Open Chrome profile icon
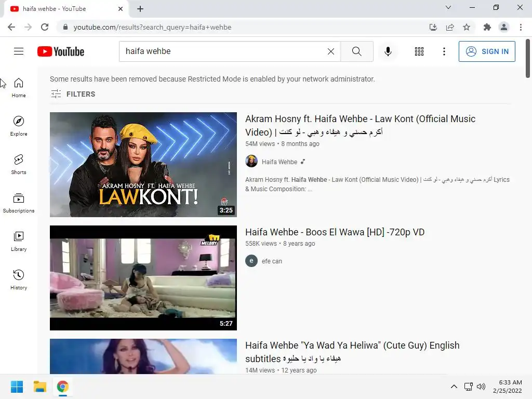This screenshot has height=399, width=532. click(x=504, y=27)
